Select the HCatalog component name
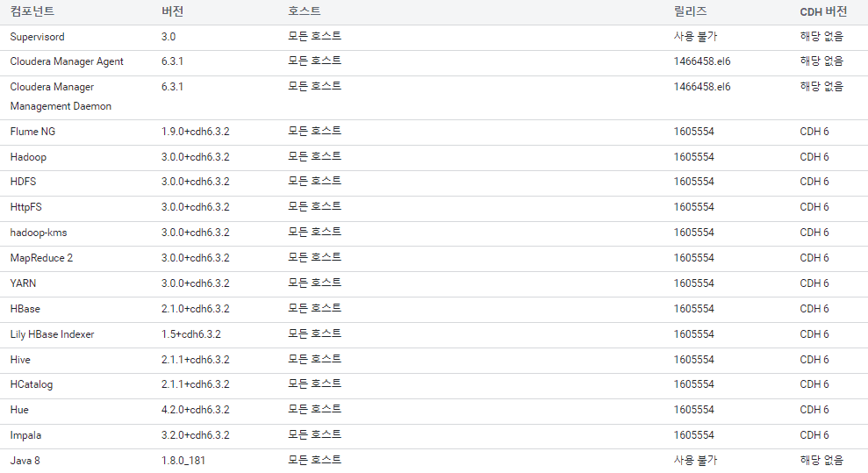868x473 pixels. click(32, 384)
